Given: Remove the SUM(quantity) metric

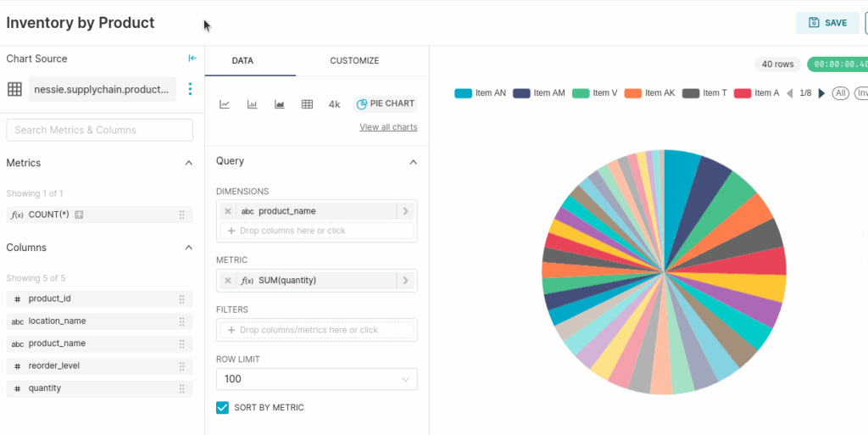Looking at the screenshot, I should coord(228,281).
